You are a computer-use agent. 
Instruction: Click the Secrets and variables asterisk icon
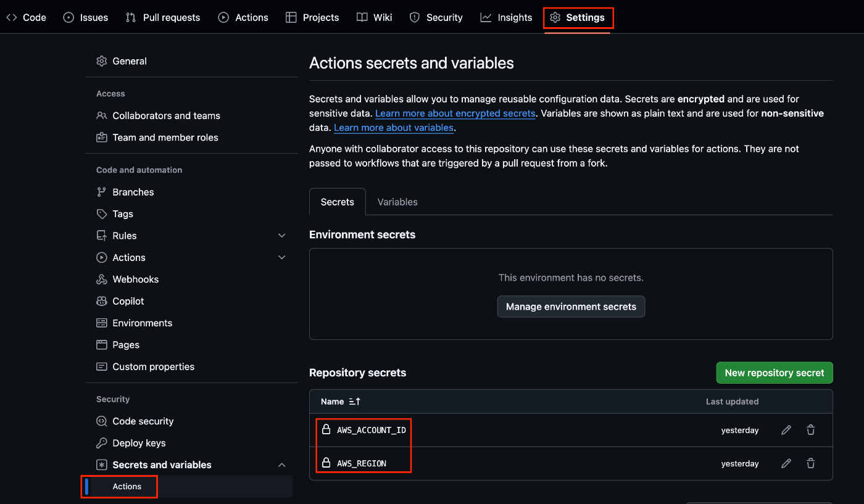point(102,465)
